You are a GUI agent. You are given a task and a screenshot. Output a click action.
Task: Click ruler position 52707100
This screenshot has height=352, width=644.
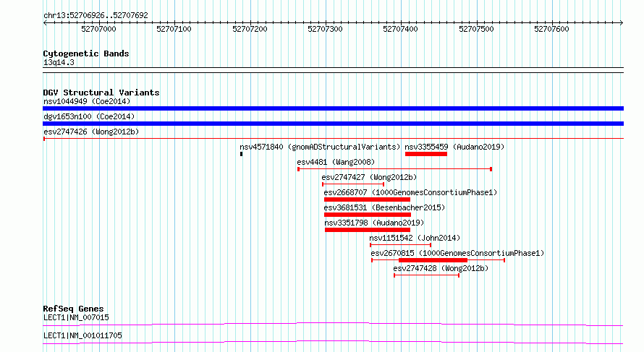click(174, 29)
